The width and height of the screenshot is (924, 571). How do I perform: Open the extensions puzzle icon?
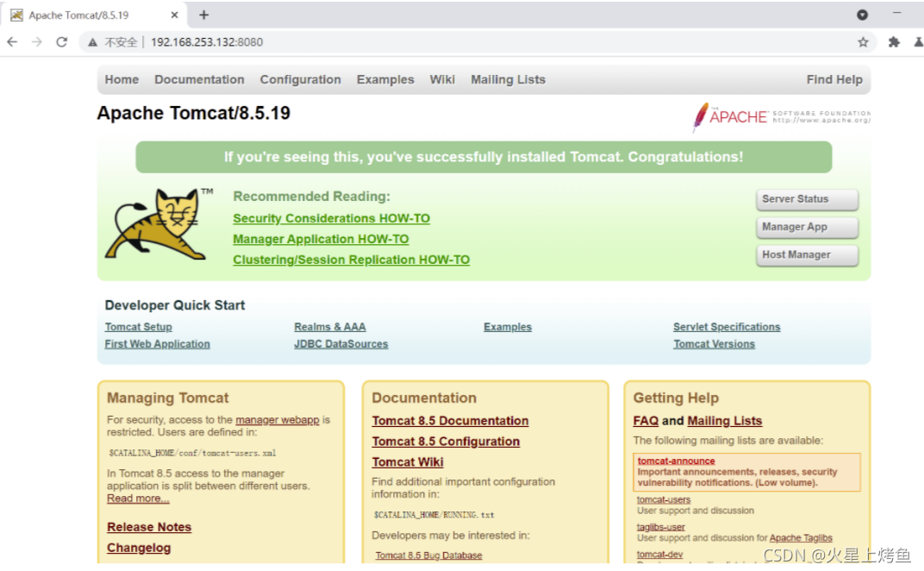893,42
